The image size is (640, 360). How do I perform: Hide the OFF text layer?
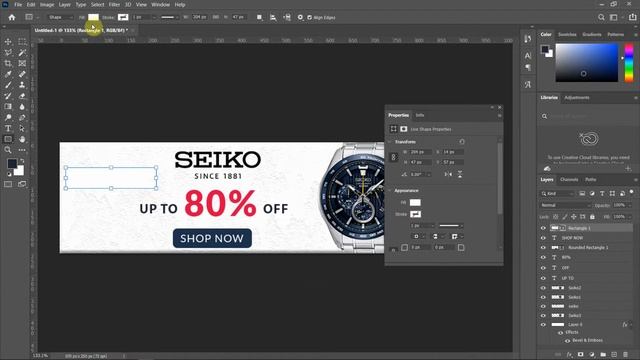click(543, 268)
